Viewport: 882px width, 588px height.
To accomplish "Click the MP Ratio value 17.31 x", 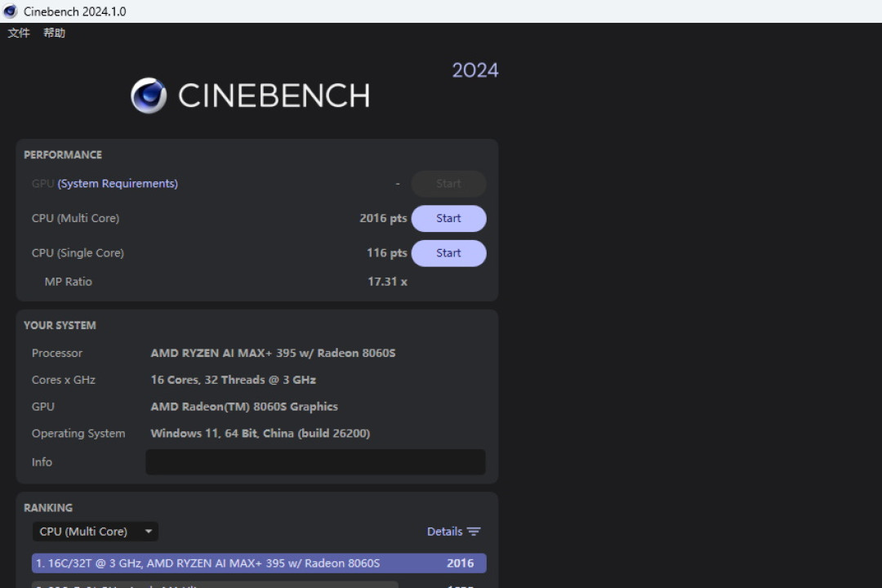I will tap(387, 281).
